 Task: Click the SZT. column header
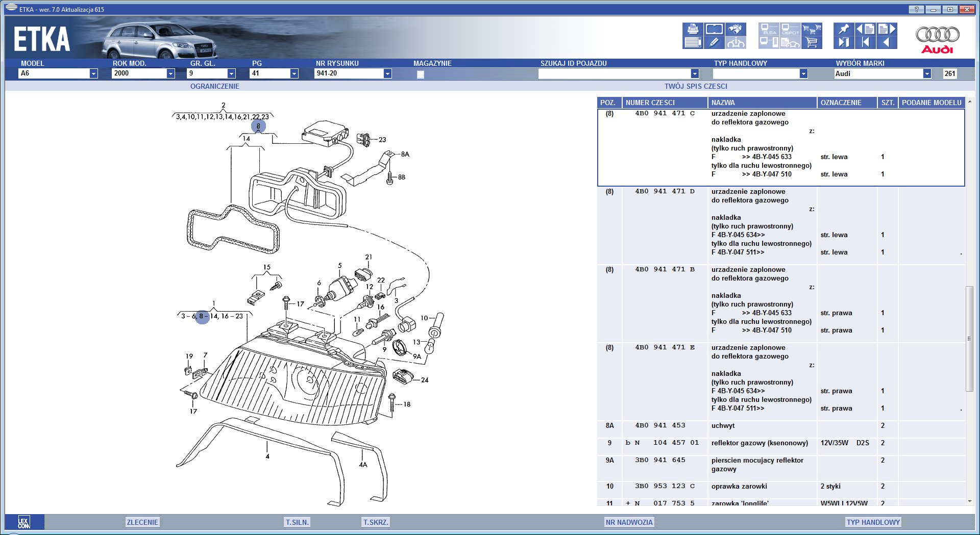888,103
